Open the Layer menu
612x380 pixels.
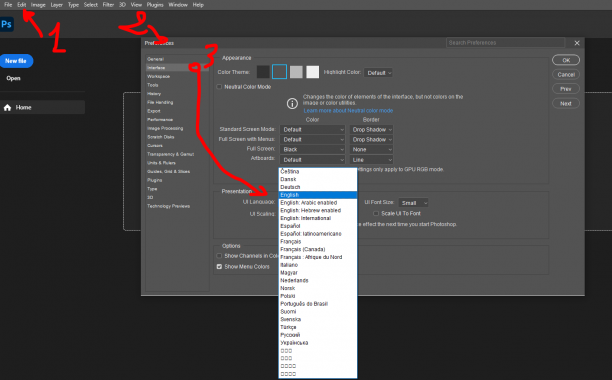point(57,5)
